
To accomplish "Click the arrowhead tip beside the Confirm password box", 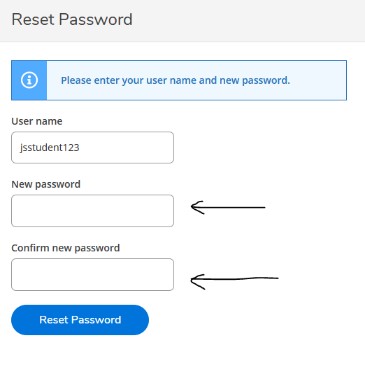I will pos(191,280).
